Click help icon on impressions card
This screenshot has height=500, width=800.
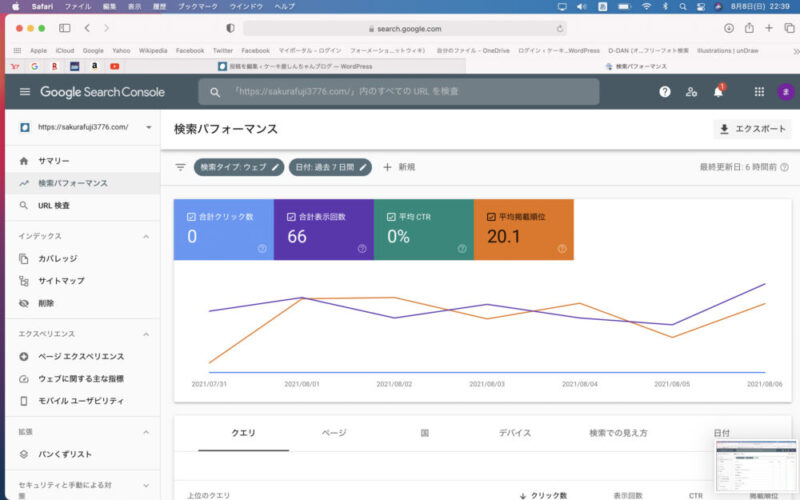pos(362,249)
